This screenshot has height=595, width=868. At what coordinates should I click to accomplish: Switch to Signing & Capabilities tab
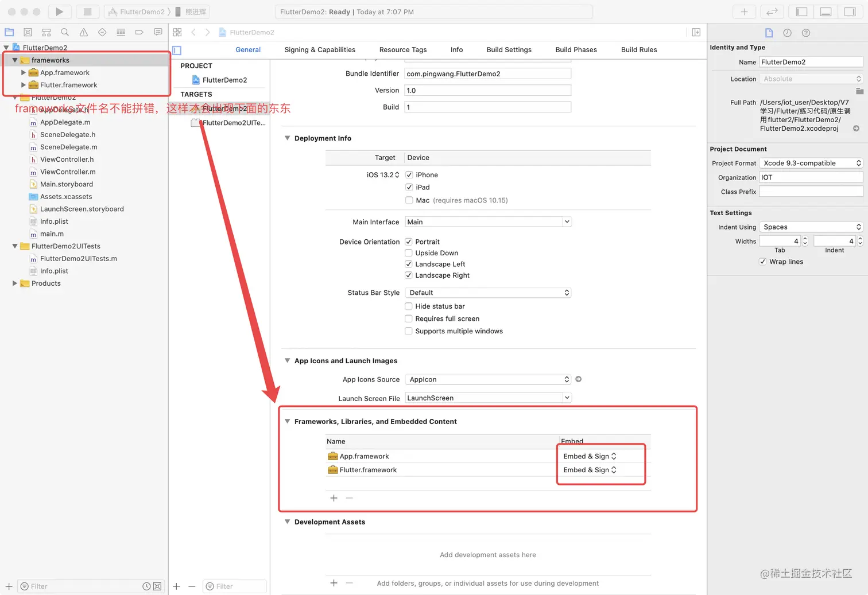coord(320,50)
